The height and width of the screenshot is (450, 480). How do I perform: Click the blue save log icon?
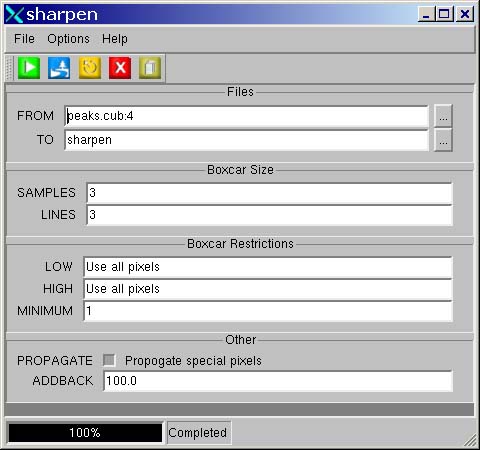click(x=59, y=68)
